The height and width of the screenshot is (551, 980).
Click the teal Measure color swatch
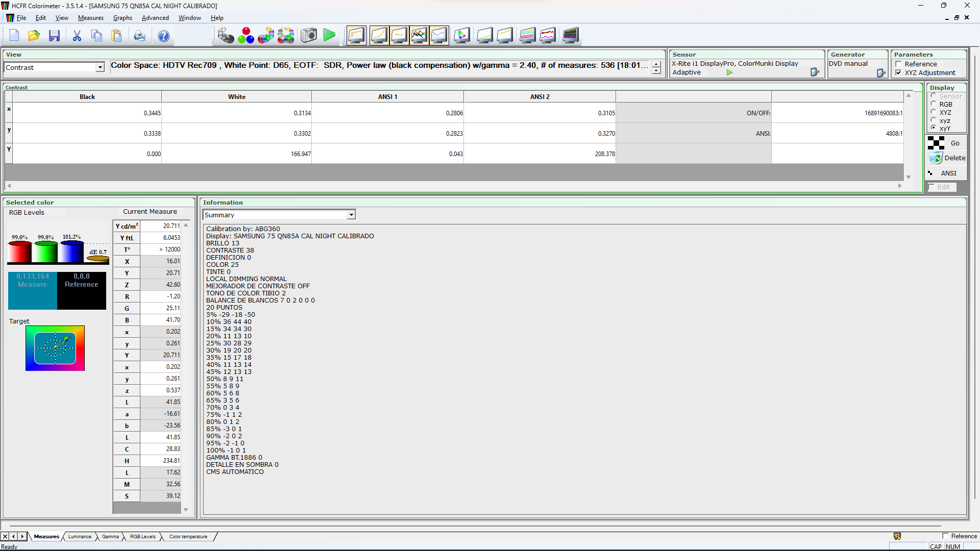click(x=33, y=291)
